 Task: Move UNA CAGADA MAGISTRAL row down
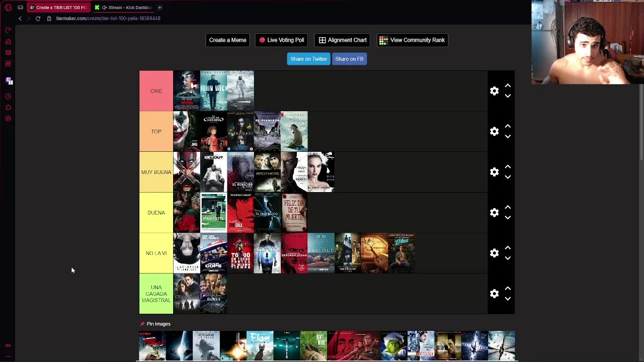coord(508,299)
